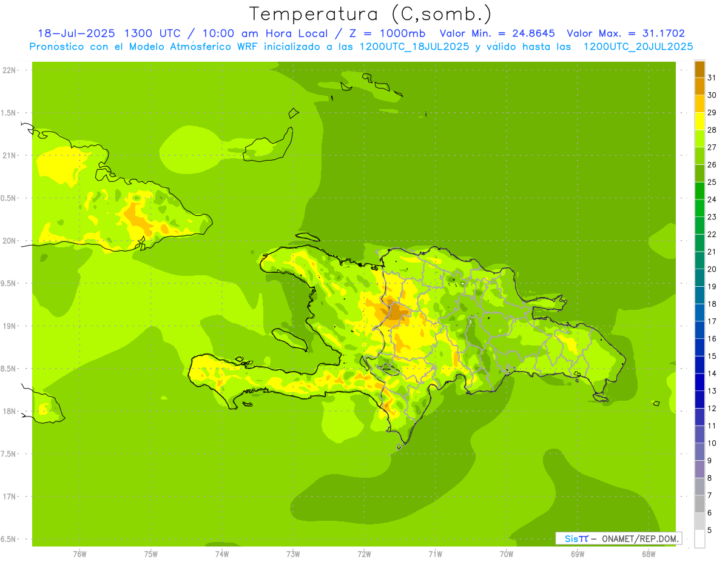Click the '18N' latitude axis label
This screenshot has height=562, width=728.
pyautogui.click(x=10, y=411)
